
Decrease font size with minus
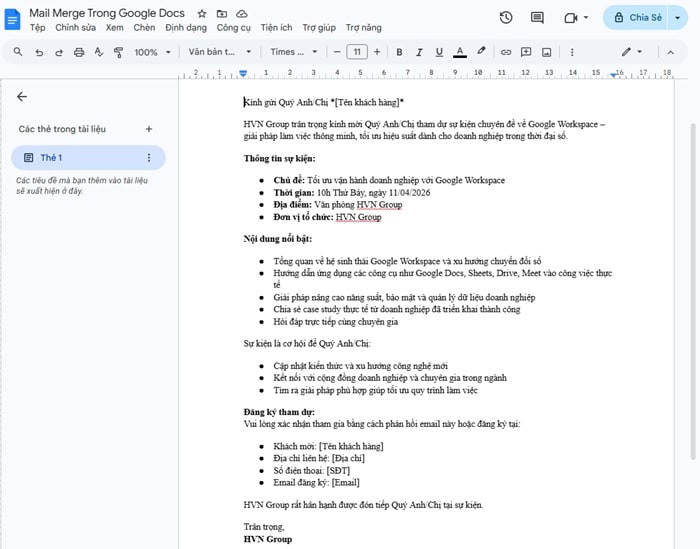coord(337,52)
